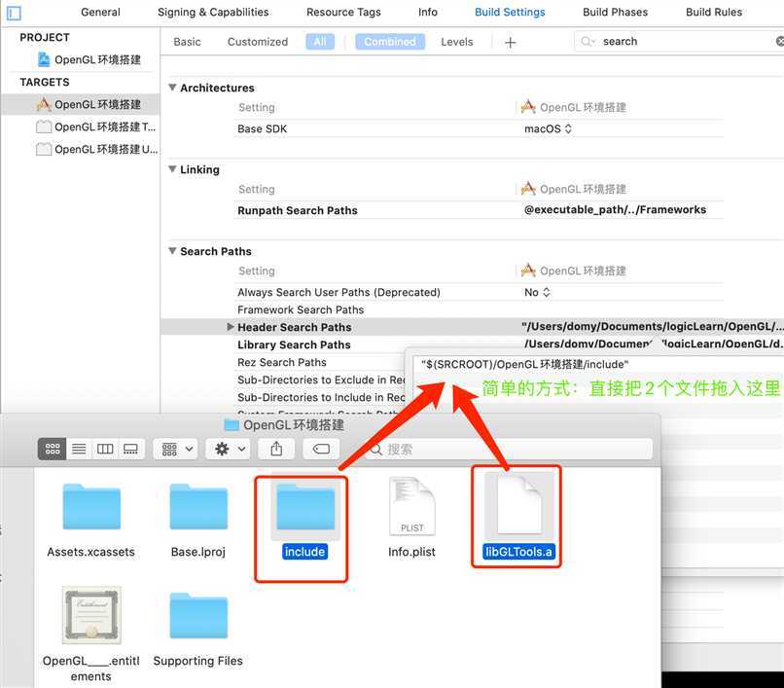The image size is (784, 688).
Task: Select the OpenGL 环境搭建 U... UI test target
Action: pos(97,150)
